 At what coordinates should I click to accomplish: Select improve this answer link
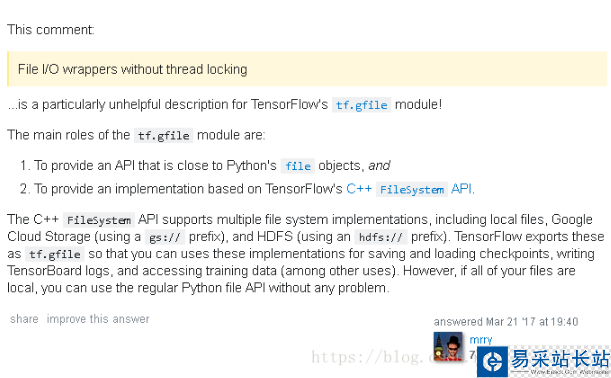(x=98, y=319)
